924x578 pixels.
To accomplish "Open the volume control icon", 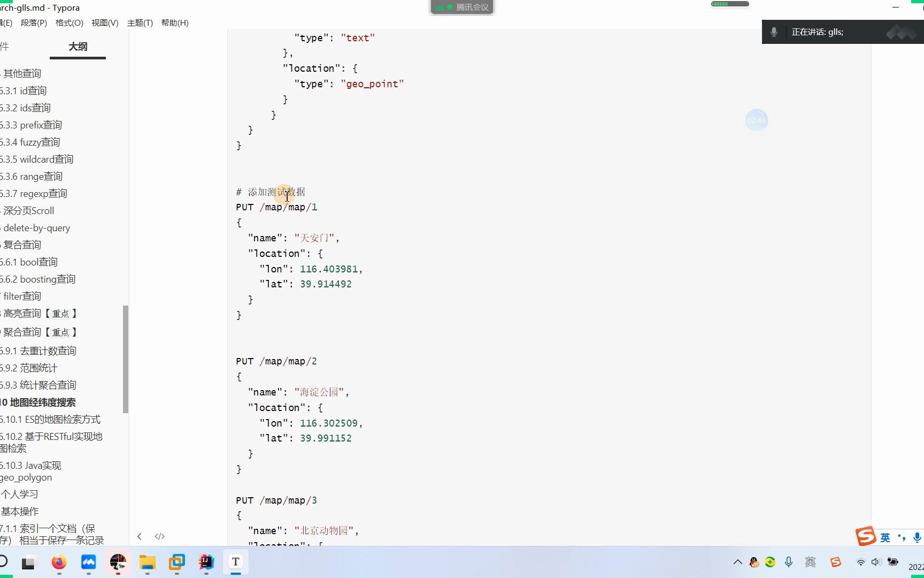I will pyautogui.click(x=876, y=562).
